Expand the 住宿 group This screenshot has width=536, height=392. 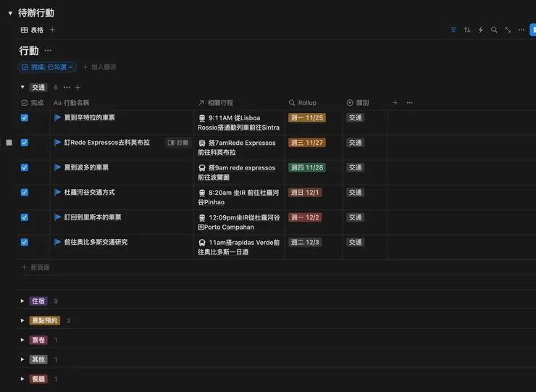point(22,301)
